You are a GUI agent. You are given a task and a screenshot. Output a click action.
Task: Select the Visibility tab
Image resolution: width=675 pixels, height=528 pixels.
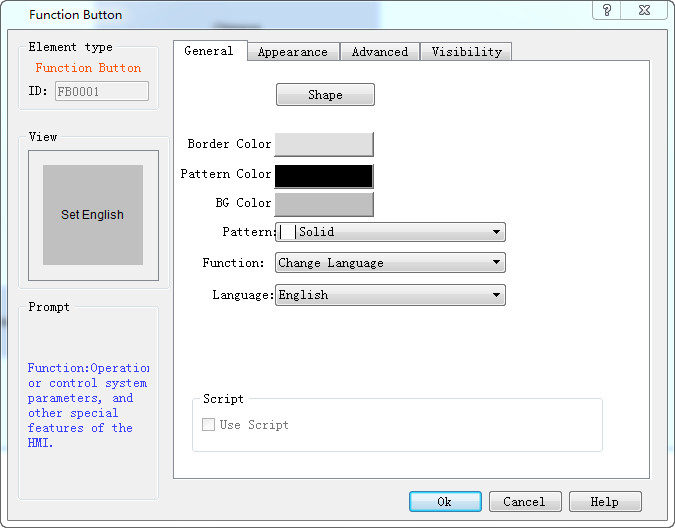(x=467, y=52)
